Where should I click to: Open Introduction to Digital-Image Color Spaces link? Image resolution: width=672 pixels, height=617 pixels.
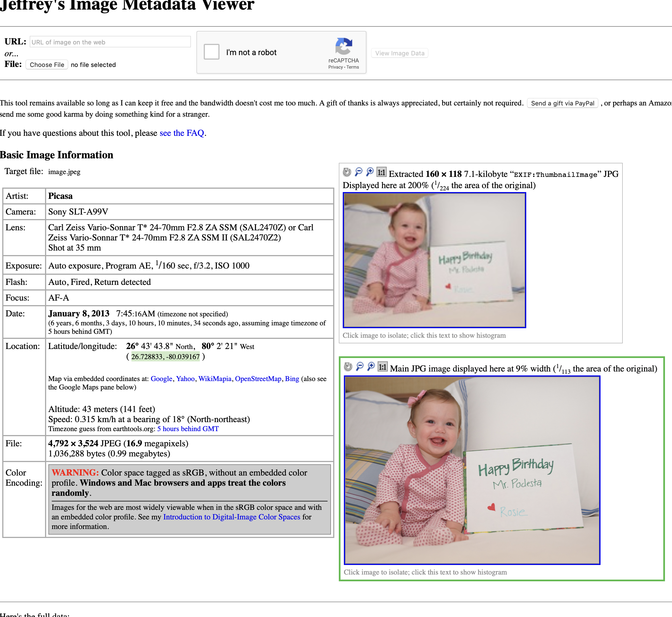point(232,517)
